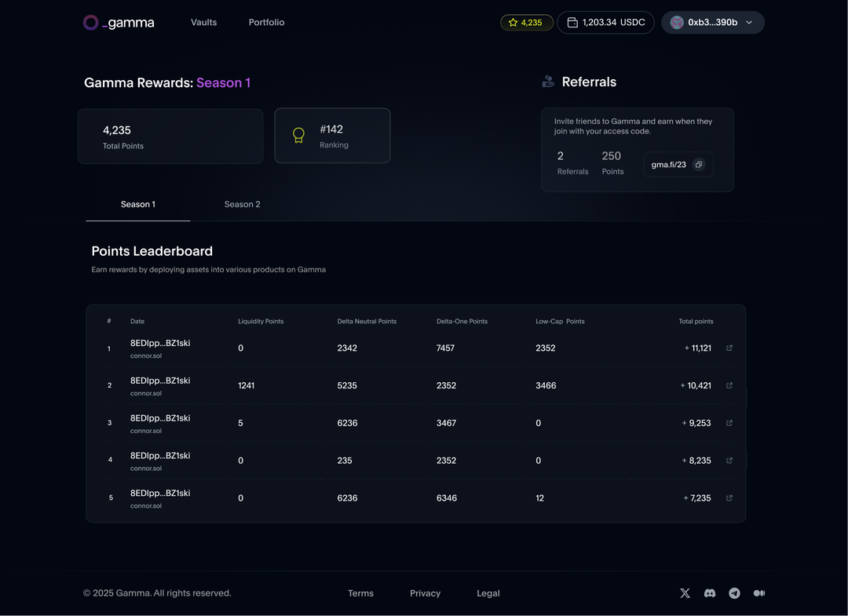848x616 pixels.
Task: Click the star points badge 4,235
Action: [x=526, y=23]
